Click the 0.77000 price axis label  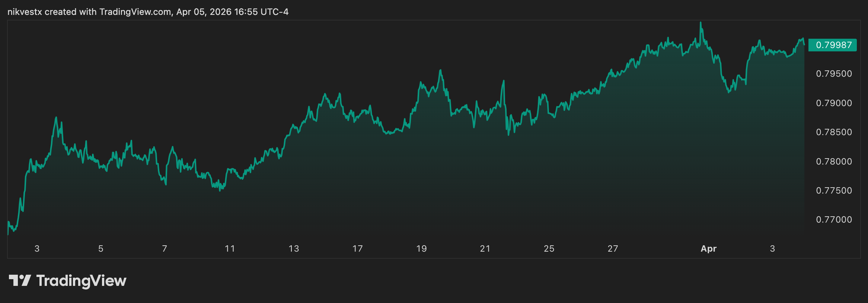pos(834,220)
